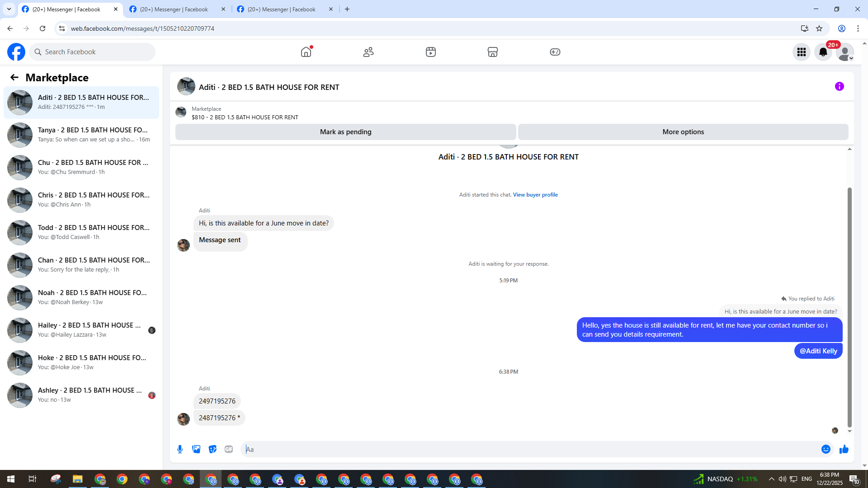Open Facebook notifications bell
This screenshot has width=868, height=488.
[823, 52]
